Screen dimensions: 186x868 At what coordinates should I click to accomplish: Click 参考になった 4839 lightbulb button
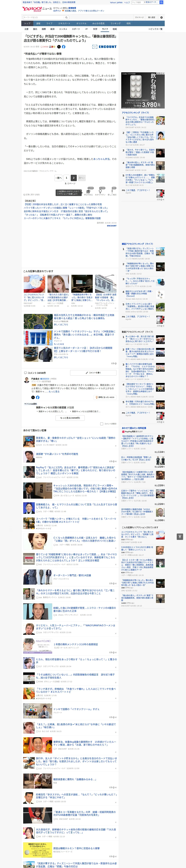105,397
